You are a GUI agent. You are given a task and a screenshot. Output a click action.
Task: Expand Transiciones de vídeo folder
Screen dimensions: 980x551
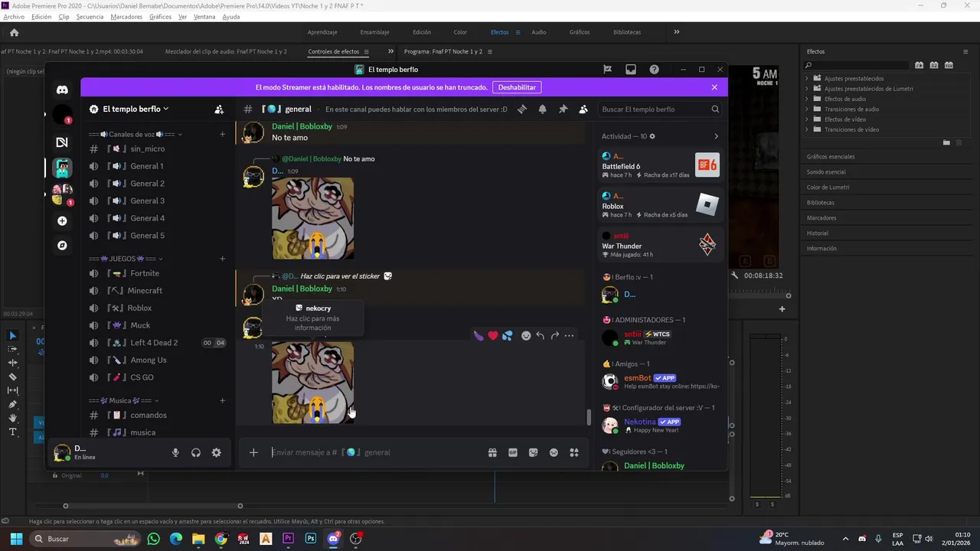(808, 129)
